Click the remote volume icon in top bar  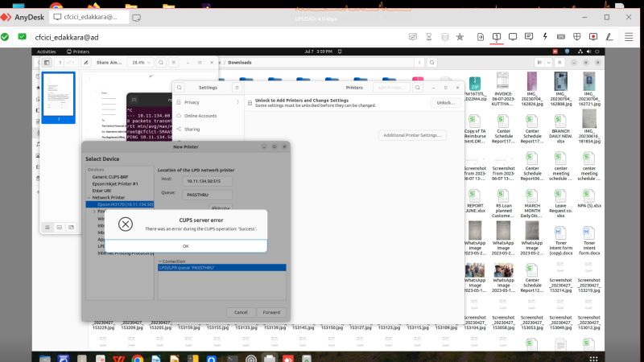588,51
